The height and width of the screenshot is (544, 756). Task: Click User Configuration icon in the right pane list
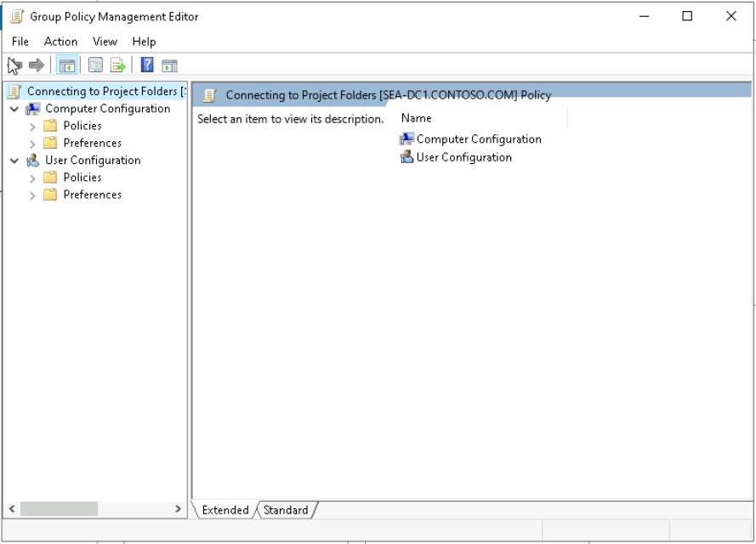407,157
